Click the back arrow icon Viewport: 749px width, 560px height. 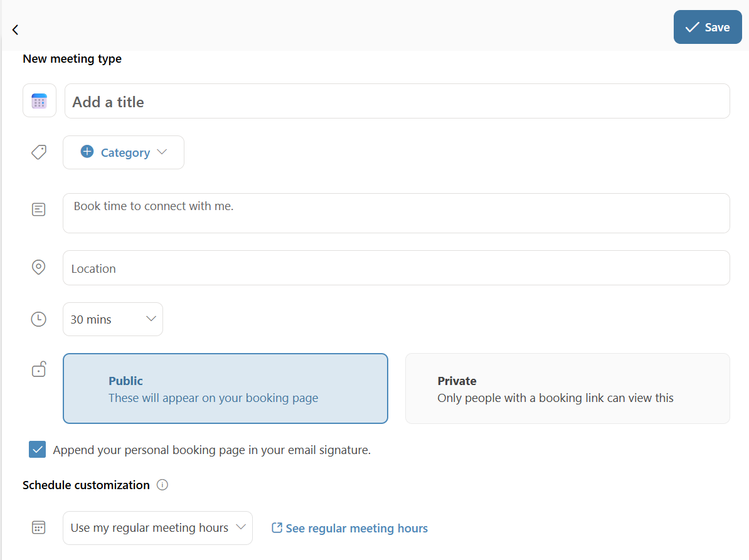coord(15,29)
